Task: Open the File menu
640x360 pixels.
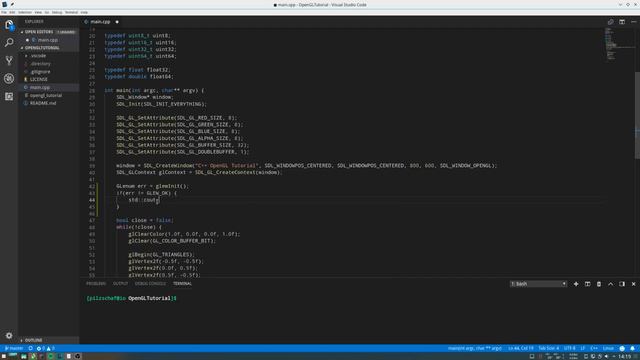Action: tap(4, 12)
